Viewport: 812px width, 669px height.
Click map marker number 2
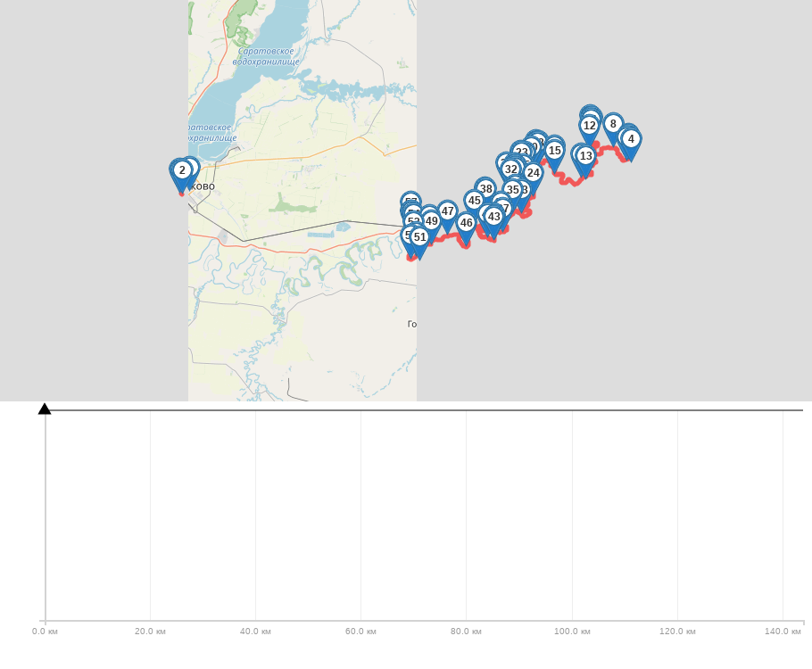click(182, 170)
